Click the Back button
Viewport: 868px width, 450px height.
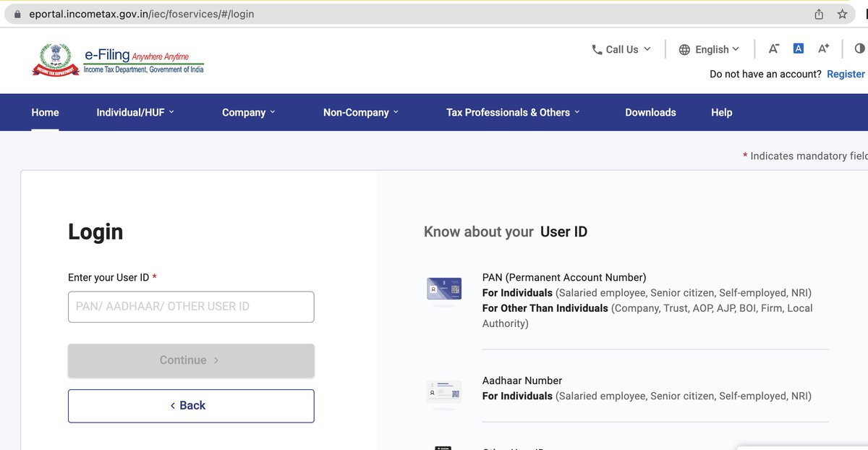[191, 406]
